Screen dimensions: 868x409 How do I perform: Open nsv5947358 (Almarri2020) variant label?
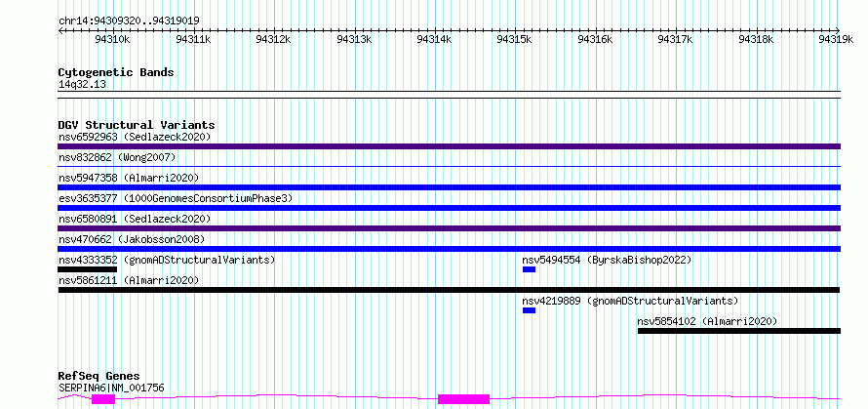click(x=129, y=178)
